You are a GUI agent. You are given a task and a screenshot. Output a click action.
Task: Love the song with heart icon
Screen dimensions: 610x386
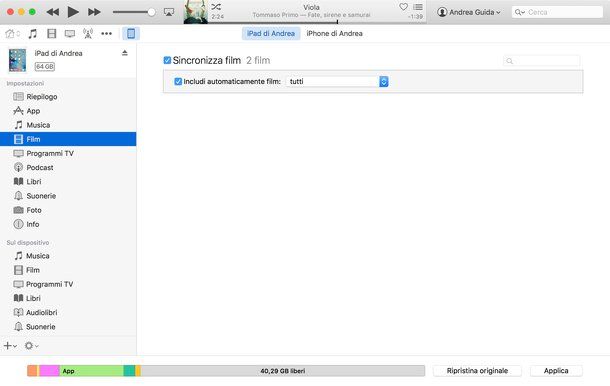point(403,7)
